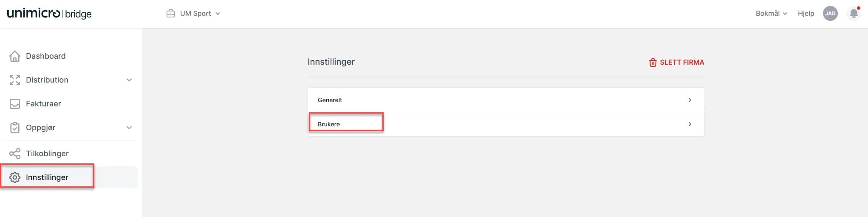Image resolution: width=868 pixels, height=217 pixels.
Task: Click the chevron on the Brukere row
Action: click(x=690, y=124)
